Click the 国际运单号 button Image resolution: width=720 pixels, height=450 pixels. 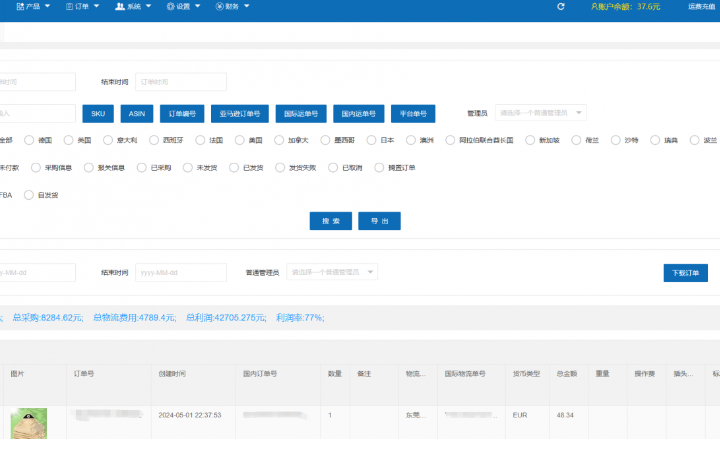(301, 113)
